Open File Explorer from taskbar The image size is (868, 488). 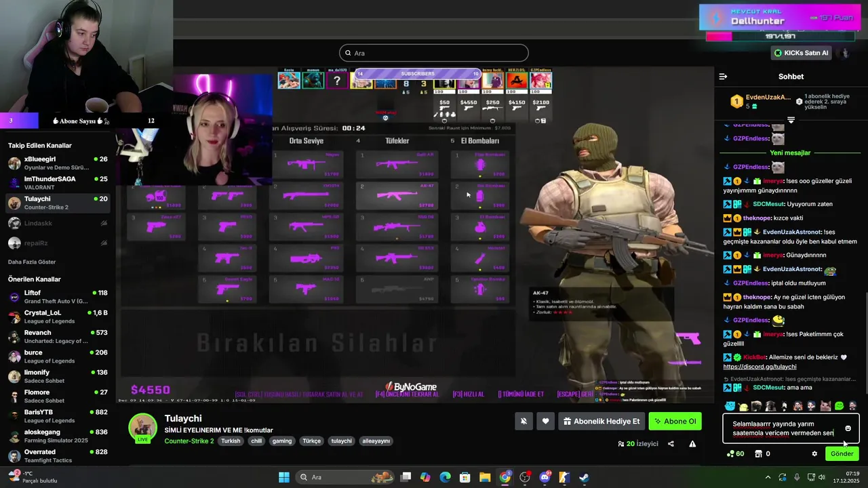[485, 477]
